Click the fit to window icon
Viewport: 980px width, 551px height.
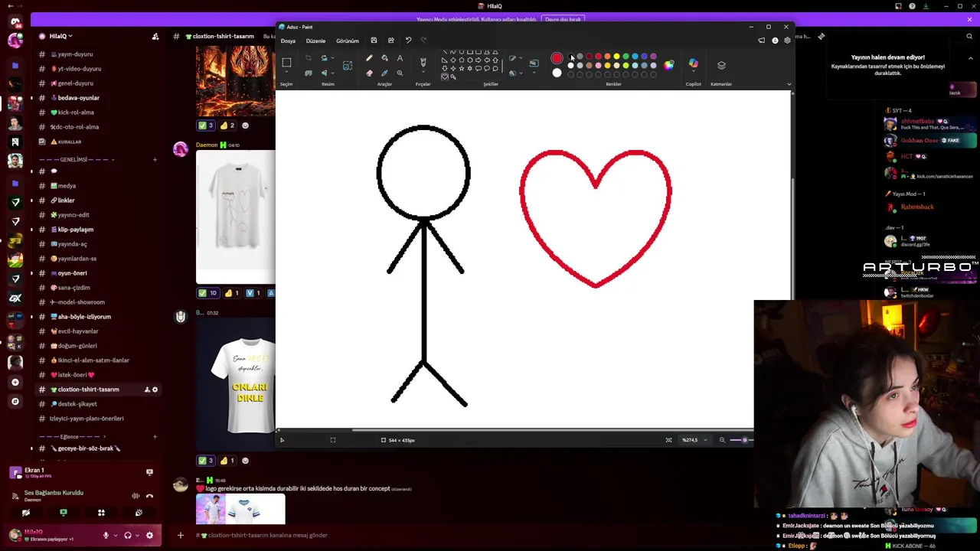tap(668, 440)
